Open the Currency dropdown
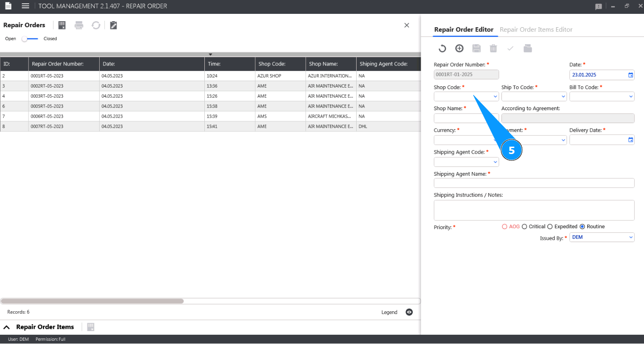Viewport: 644px width, 344px height. click(466, 140)
